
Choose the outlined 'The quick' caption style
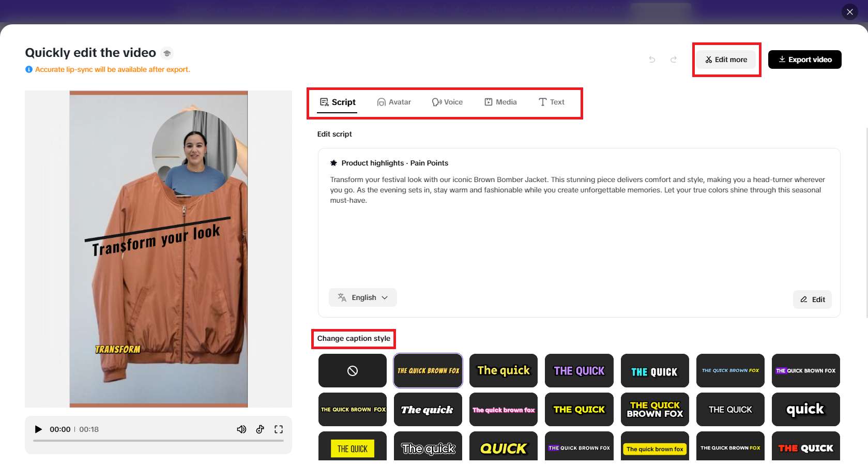[x=428, y=447]
